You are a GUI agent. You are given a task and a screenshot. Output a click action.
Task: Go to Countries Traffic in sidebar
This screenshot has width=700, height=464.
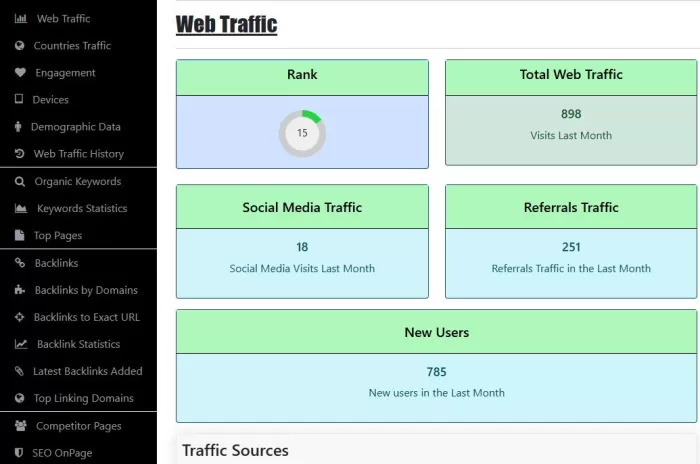click(x=72, y=46)
